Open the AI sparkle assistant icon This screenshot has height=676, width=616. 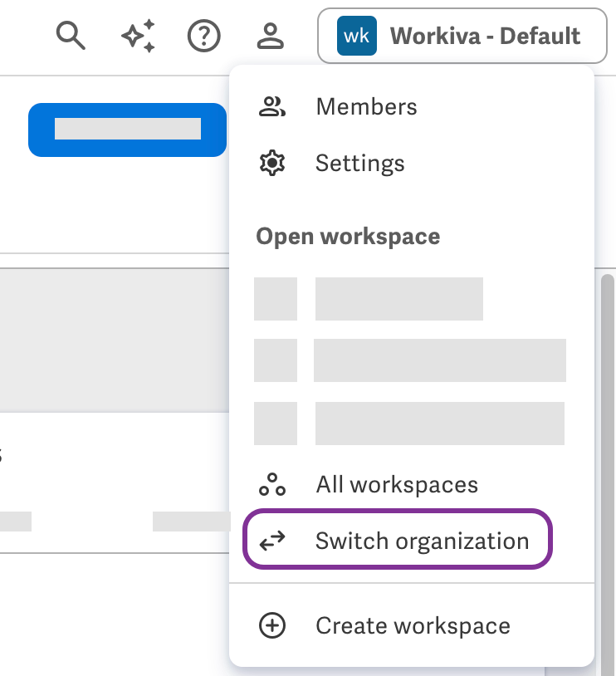[138, 36]
